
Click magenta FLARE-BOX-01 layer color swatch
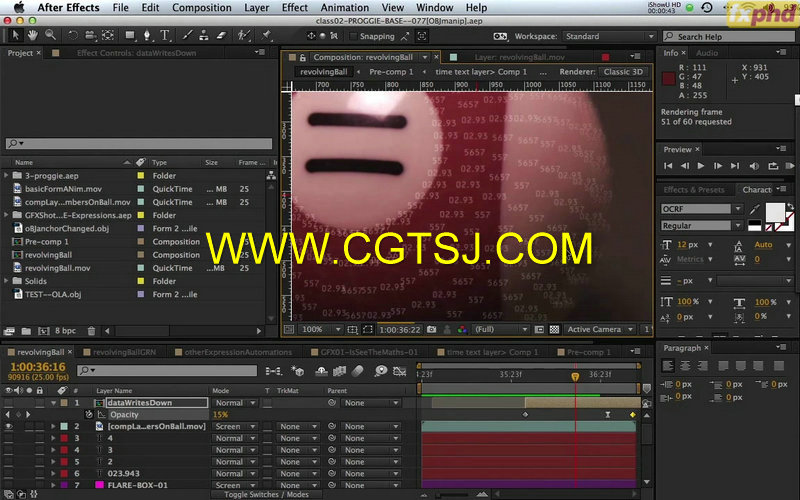[x=99, y=485]
